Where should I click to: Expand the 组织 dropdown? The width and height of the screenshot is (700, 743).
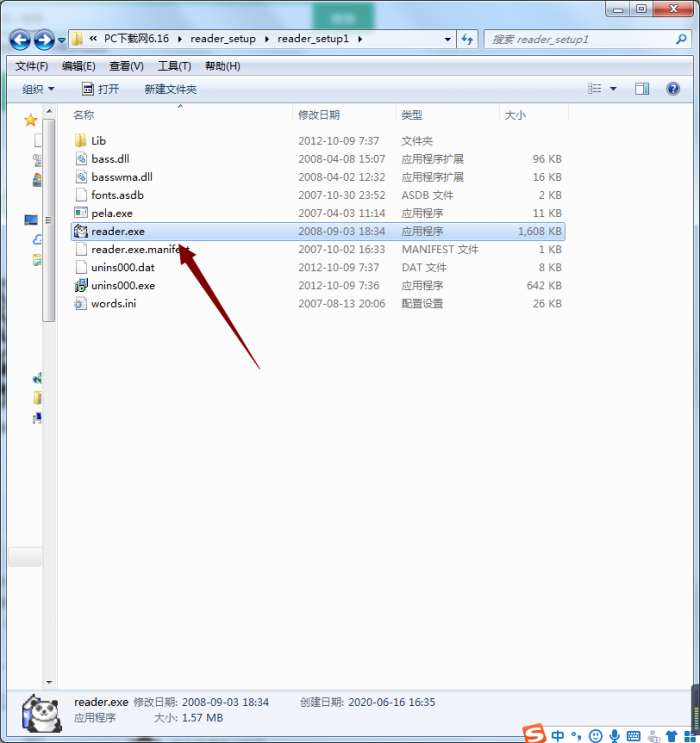click(38, 89)
